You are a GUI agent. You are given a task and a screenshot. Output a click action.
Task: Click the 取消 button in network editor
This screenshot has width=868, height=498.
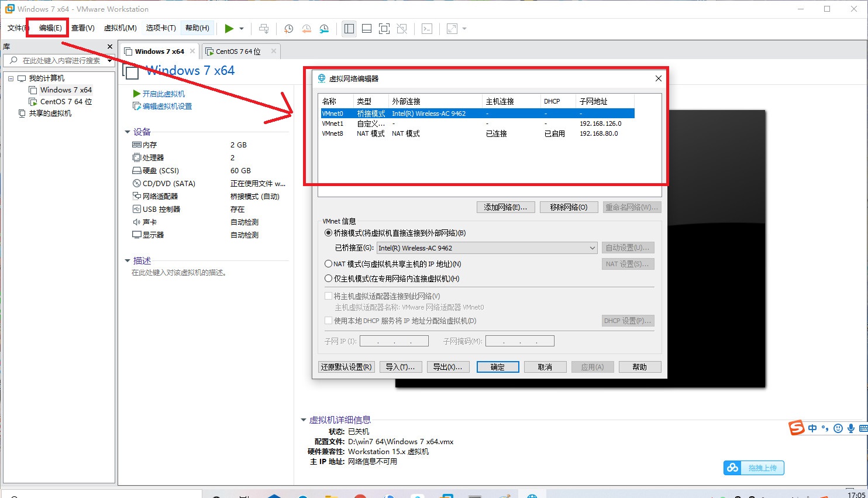pyautogui.click(x=545, y=367)
